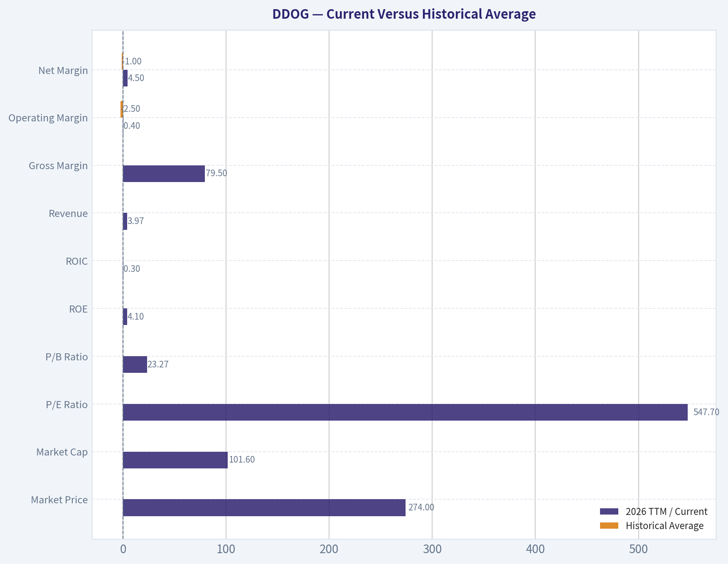Click the P/B Ratio current bar
728x564 pixels.
[x=135, y=365]
